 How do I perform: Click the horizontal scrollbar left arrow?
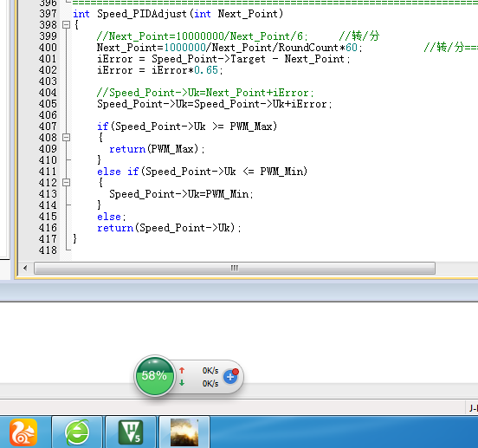[25, 268]
